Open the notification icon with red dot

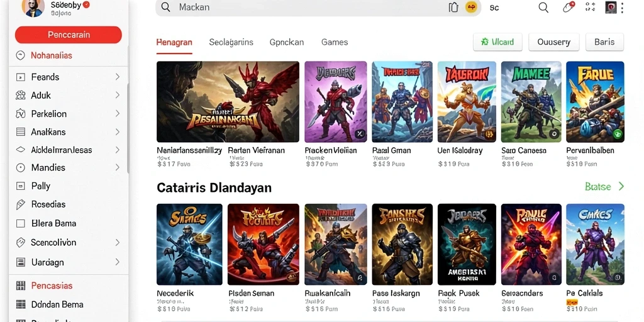point(569,7)
